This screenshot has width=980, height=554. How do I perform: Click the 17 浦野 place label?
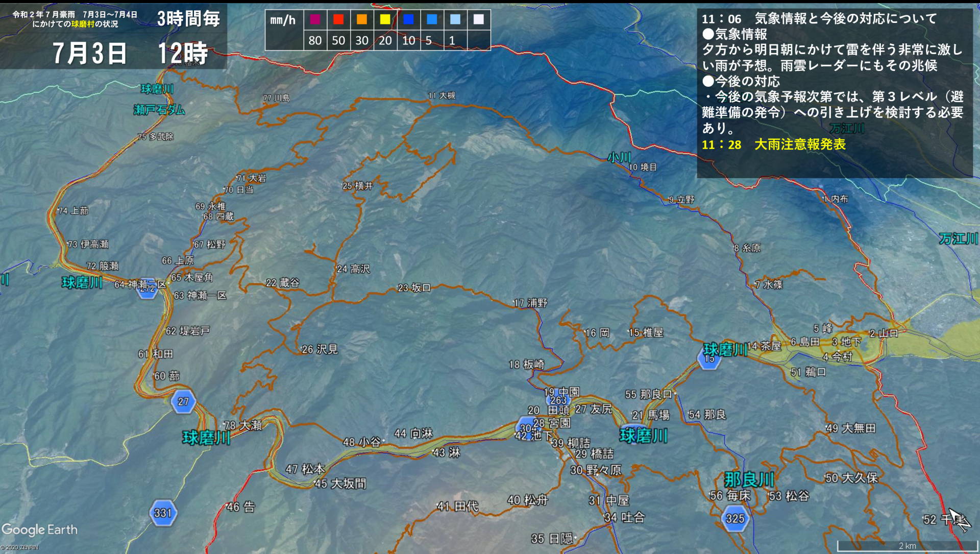530,303
